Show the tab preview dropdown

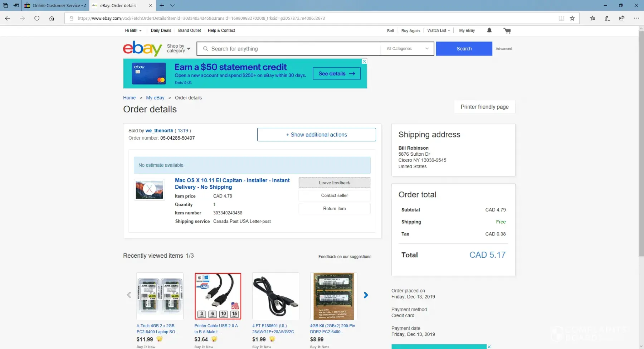coord(172,5)
